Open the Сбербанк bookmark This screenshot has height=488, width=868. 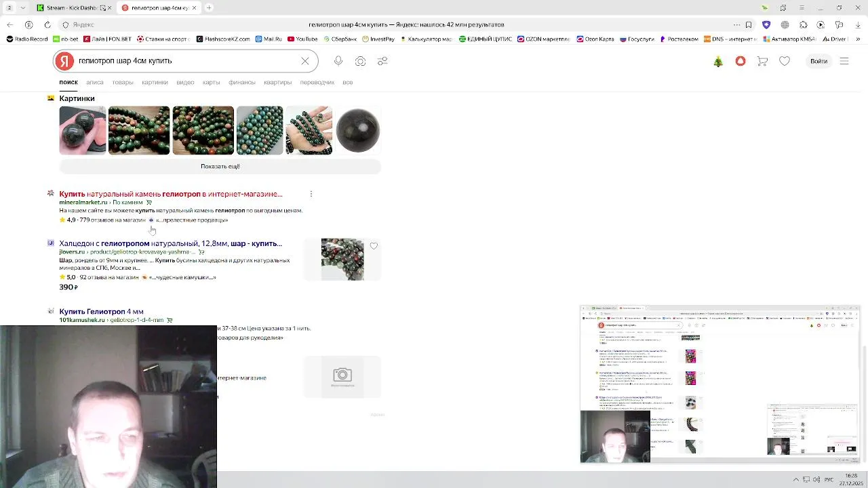pyautogui.click(x=341, y=39)
